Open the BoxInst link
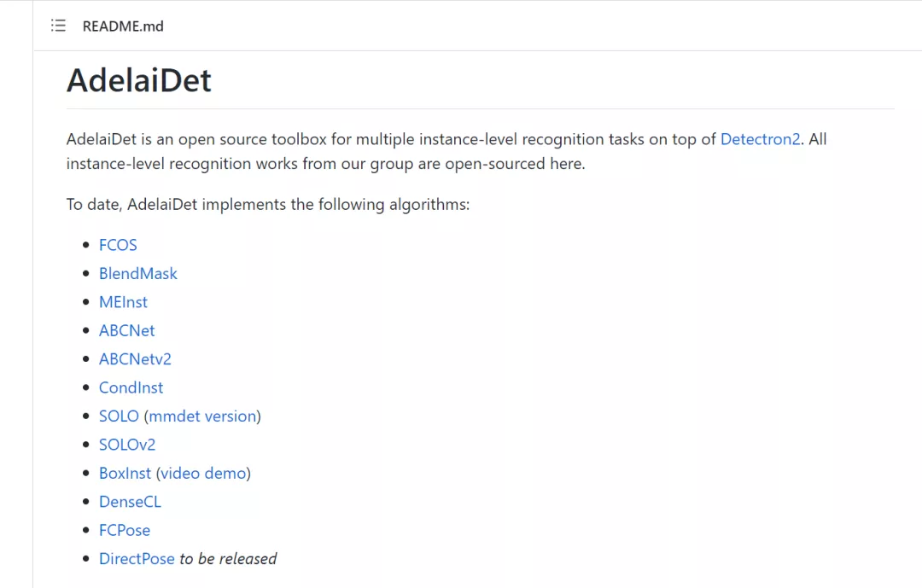Viewport: 922px width, 588px height. tap(125, 474)
